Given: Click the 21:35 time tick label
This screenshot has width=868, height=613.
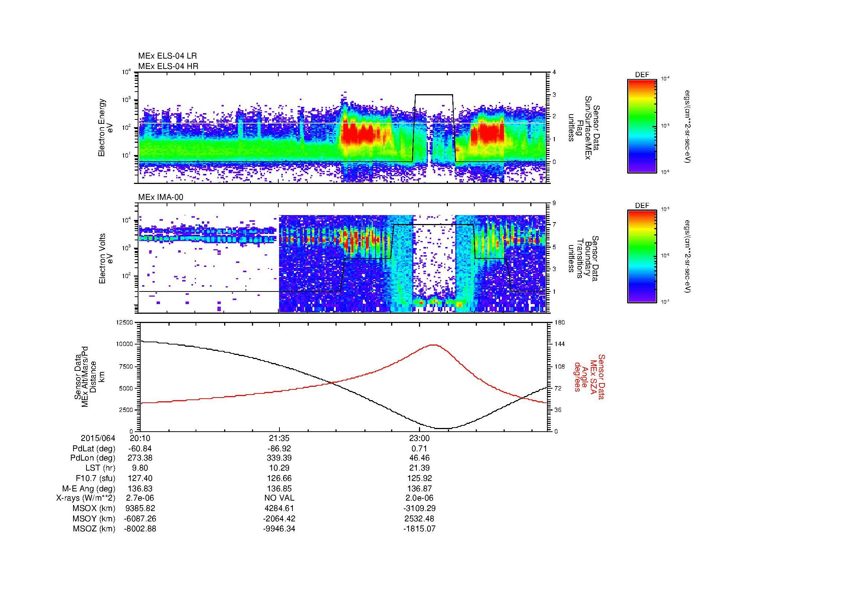Looking at the screenshot, I should pyautogui.click(x=279, y=438).
